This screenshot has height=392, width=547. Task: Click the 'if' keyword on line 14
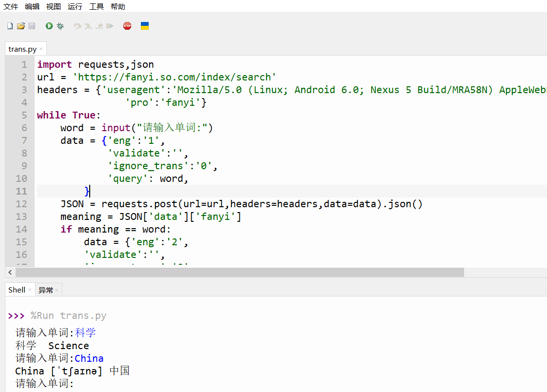(66, 229)
